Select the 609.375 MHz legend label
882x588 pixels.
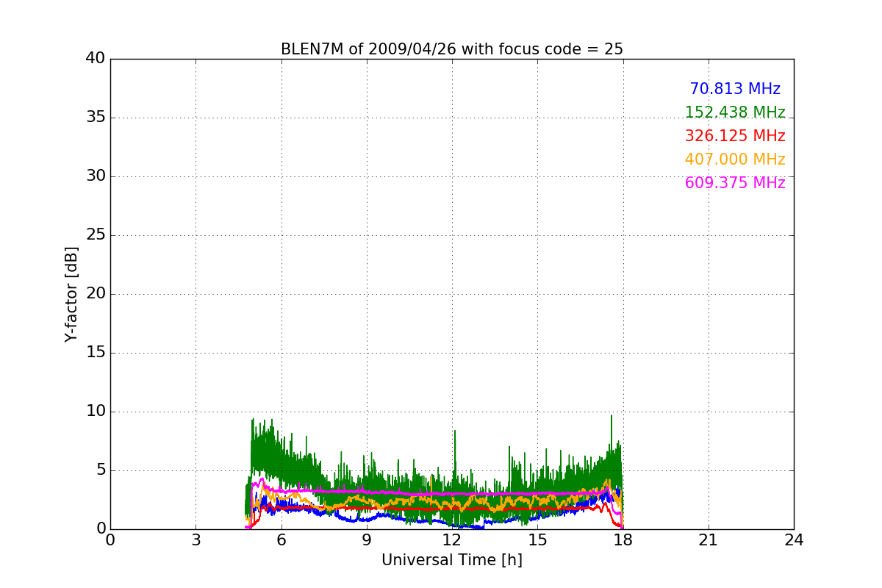[x=735, y=183]
